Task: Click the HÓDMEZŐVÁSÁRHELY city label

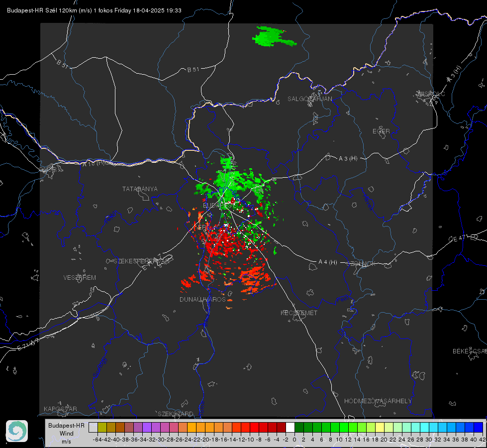Action: [x=378, y=401]
